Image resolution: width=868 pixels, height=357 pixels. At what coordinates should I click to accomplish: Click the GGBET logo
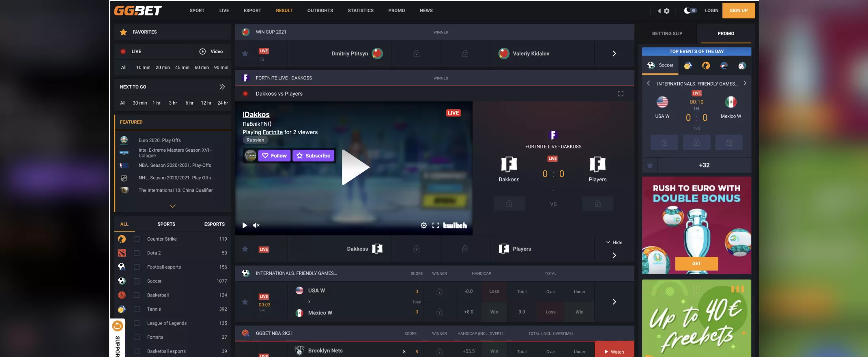[x=138, y=11]
